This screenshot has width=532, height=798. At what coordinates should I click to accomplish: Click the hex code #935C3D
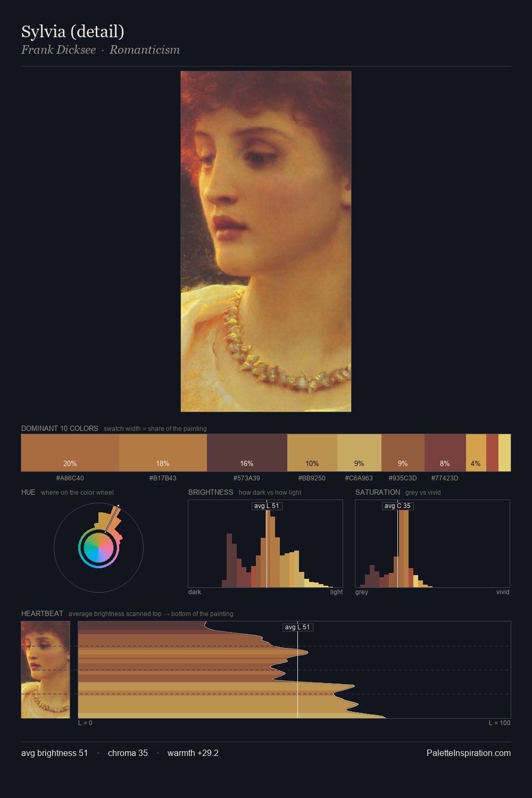(x=403, y=478)
